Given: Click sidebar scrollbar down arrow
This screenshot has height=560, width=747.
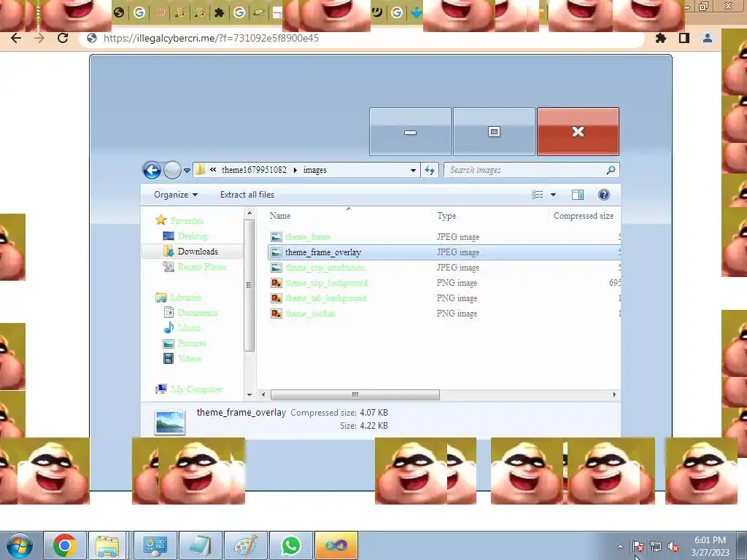Looking at the screenshot, I should (249, 394).
